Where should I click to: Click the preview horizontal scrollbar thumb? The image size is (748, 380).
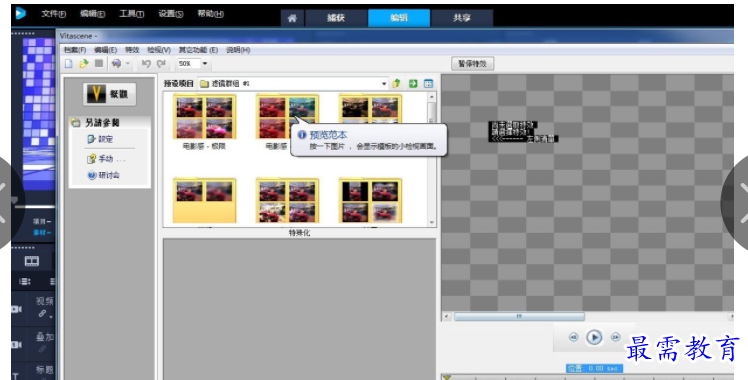(x=519, y=316)
